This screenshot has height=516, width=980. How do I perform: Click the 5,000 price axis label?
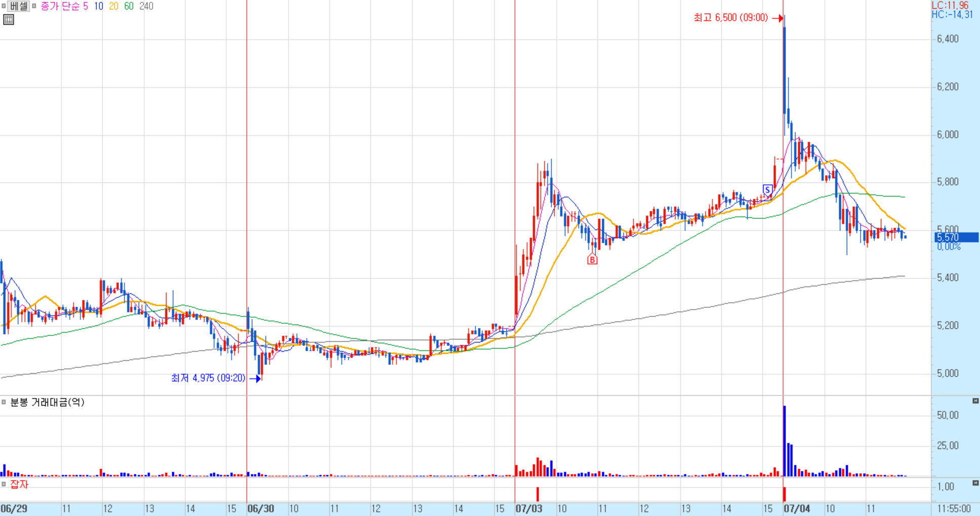[x=948, y=374]
